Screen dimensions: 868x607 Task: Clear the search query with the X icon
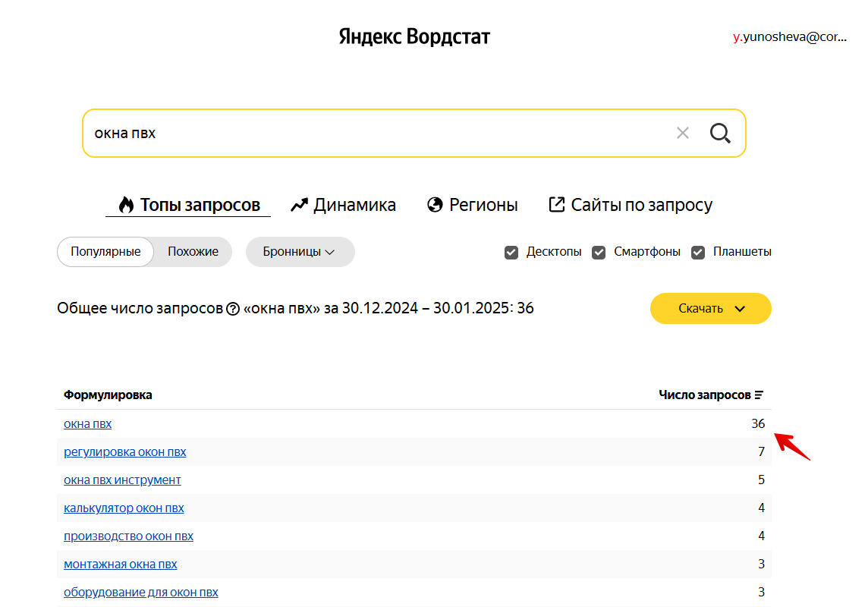[x=682, y=133]
